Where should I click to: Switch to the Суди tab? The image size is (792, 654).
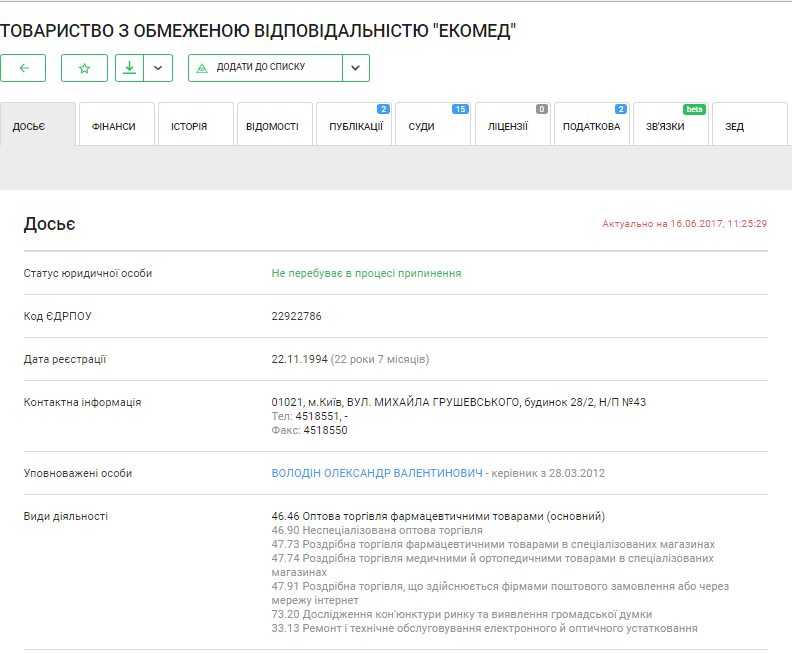(432, 126)
